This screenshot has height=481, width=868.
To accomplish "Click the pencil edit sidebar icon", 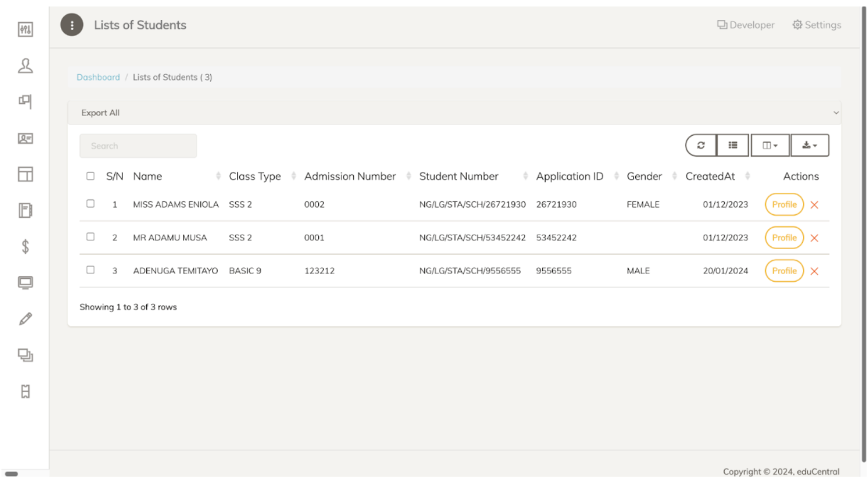I will pos(25,319).
